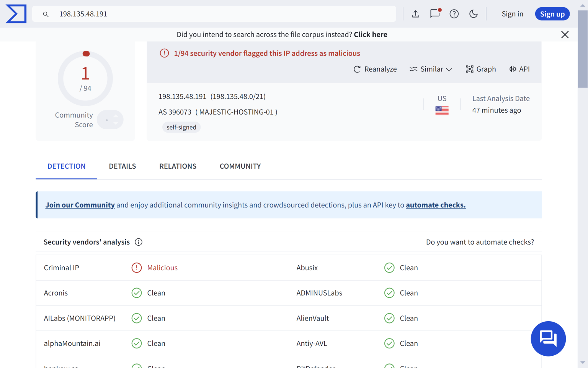
Task: Toggle dark mode with the moon icon
Action: [x=473, y=13]
